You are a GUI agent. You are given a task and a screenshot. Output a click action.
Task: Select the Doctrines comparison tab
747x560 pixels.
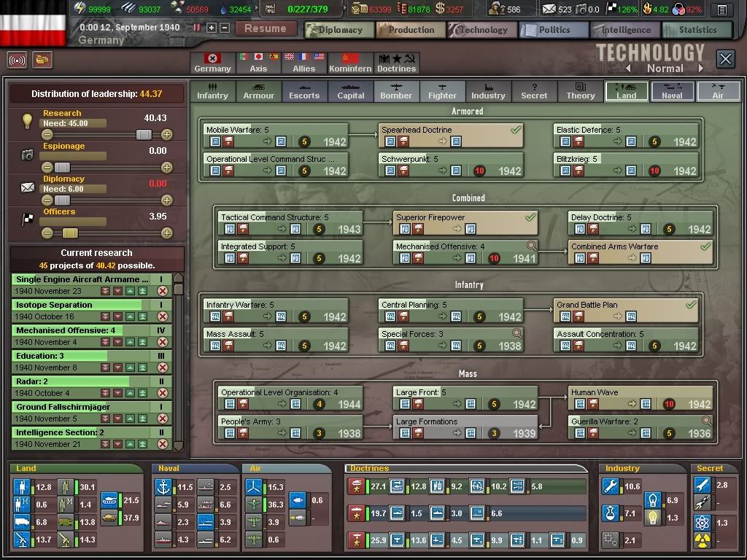coord(396,63)
